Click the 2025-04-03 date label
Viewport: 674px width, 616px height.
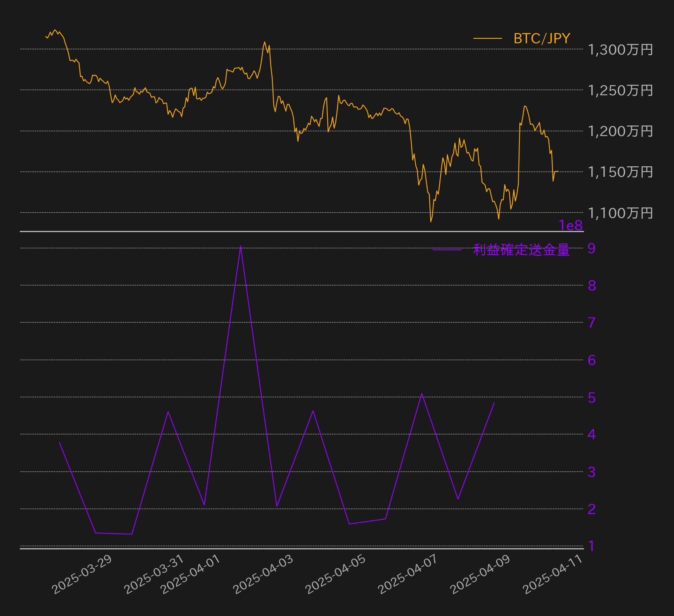263,574
